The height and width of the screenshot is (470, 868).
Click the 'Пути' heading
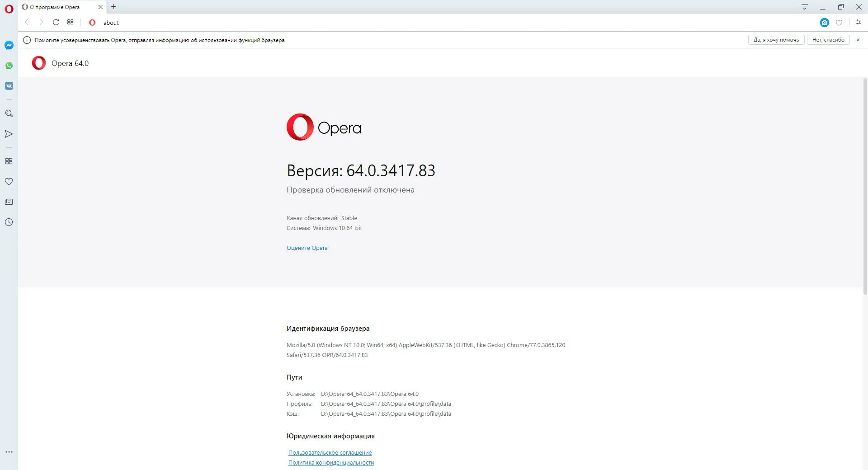pyautogui.click(x=294, y=377)
